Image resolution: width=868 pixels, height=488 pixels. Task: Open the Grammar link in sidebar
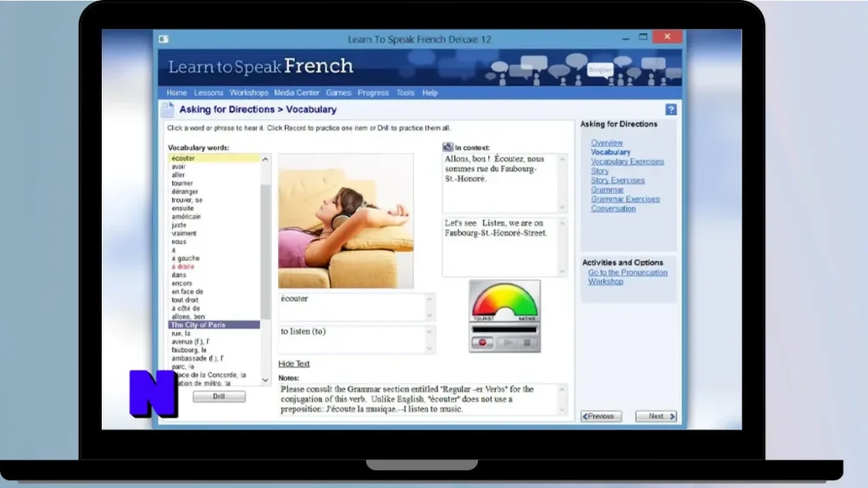click(607, 190)
